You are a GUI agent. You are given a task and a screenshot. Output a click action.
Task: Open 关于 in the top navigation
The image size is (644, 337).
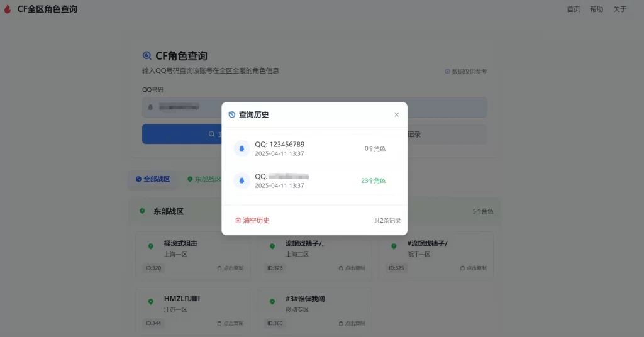619,9
